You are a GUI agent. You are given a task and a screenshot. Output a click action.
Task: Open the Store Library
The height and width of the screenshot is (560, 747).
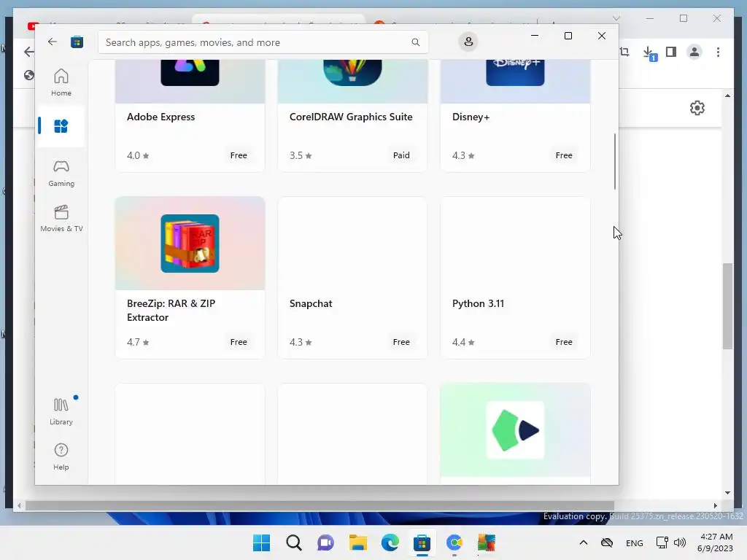tap(61, 411)
